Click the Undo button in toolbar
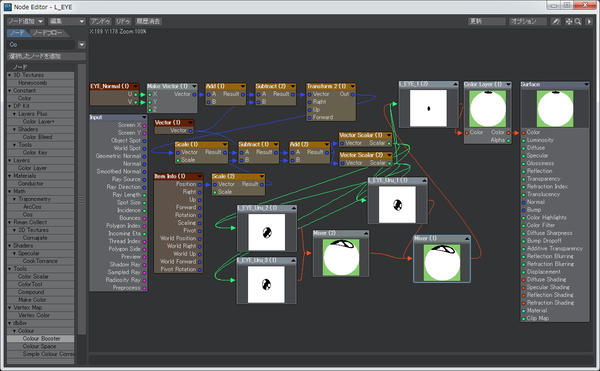The height and width of the screenshot is (371, 600). [x=100, y=21]
